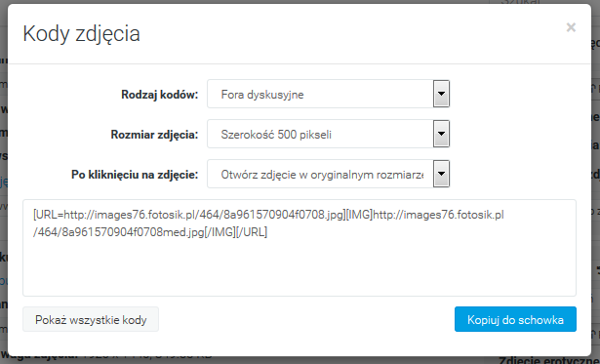Open the Szerokość 500 pikseli selection field
This screenshot has height=364, width=600.
pos(329,134)
